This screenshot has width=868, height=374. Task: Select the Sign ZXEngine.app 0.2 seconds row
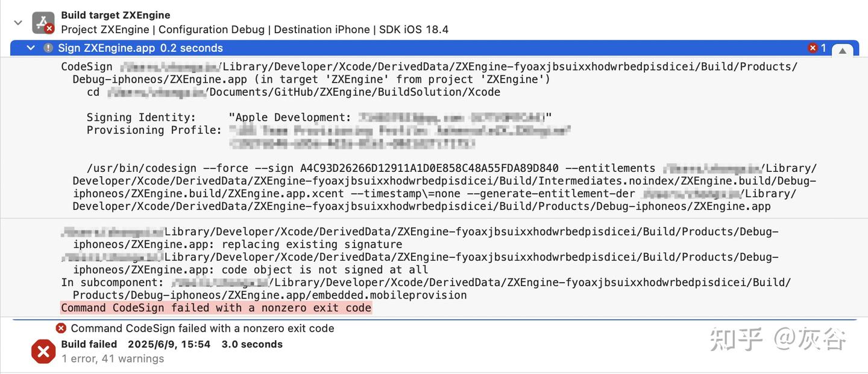[x=140, y=48]
